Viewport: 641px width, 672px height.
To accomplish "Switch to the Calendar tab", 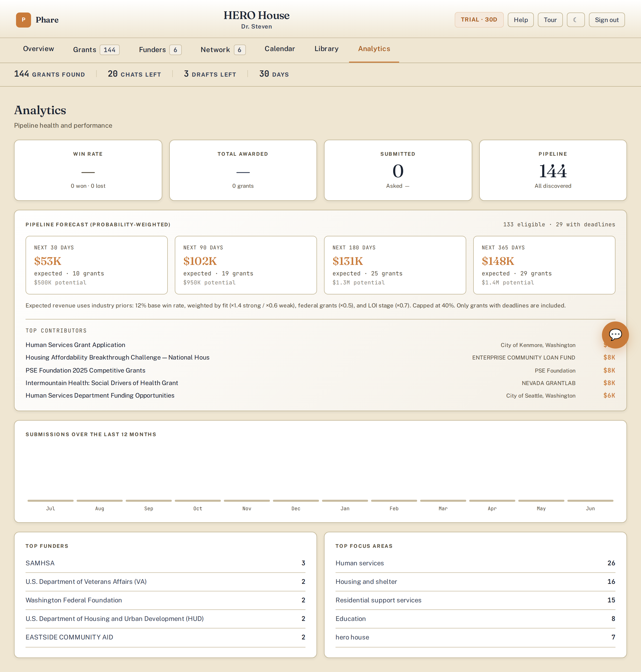I will [279, 49].
